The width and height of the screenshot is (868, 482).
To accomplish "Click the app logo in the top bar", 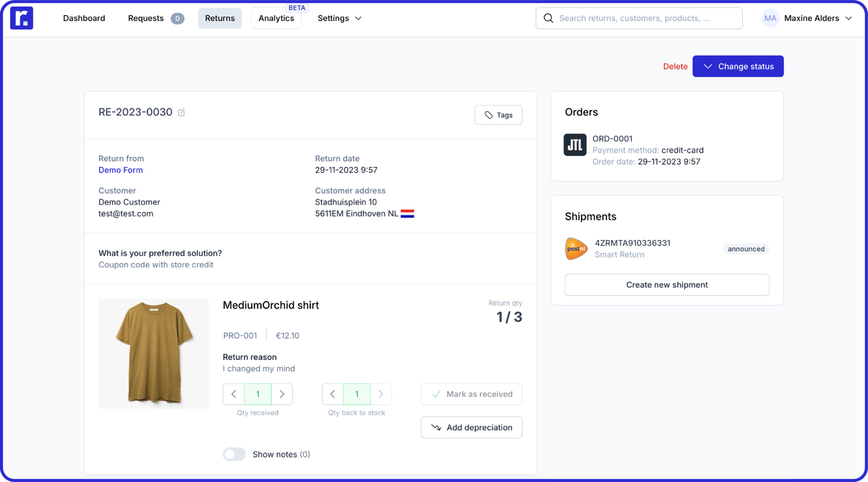I will [x=22, y=18].
